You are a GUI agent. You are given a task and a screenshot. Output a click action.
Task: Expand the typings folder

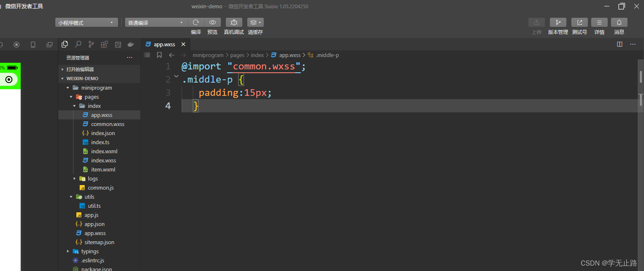68,251
